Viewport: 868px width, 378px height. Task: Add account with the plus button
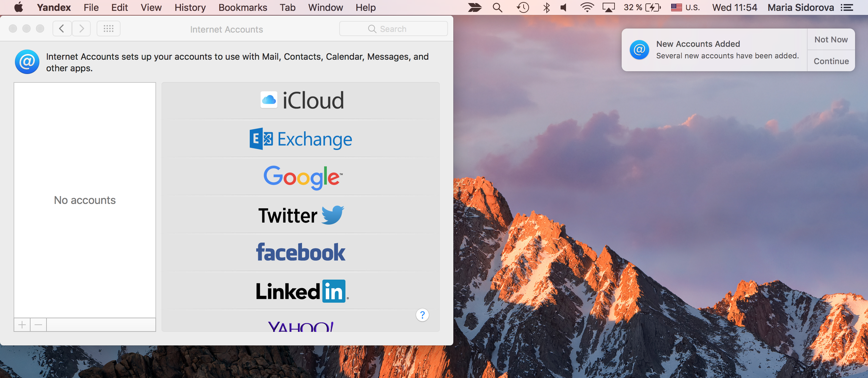point(22,325)
